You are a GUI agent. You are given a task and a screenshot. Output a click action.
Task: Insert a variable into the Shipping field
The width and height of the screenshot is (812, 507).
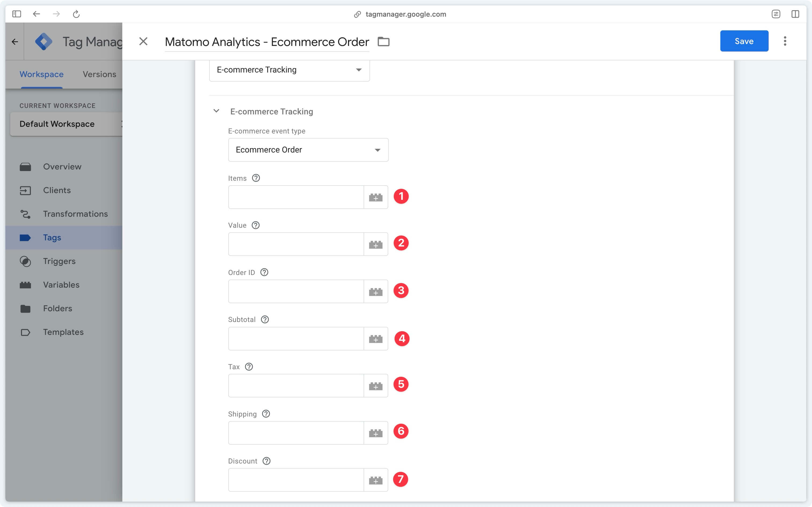coord(376,433)
